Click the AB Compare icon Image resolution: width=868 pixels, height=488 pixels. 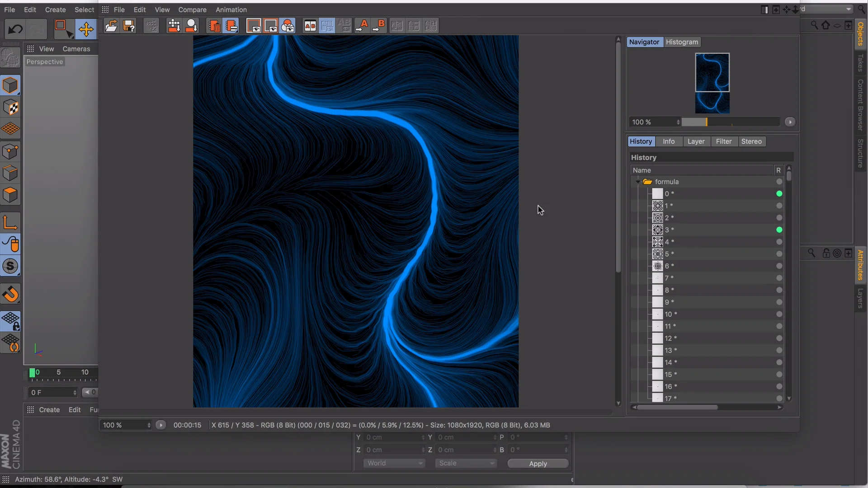pos(310,26)
